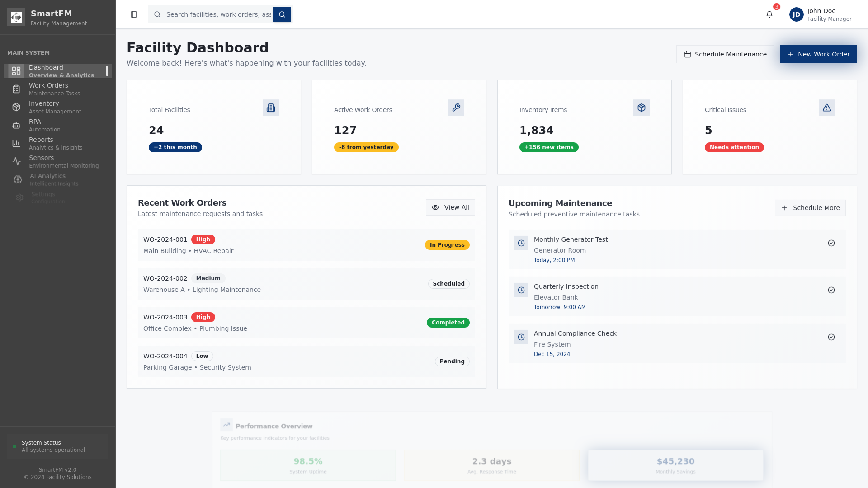Open work order WO-2024-004 row
868x488 pixels.
tap(307, 361)
